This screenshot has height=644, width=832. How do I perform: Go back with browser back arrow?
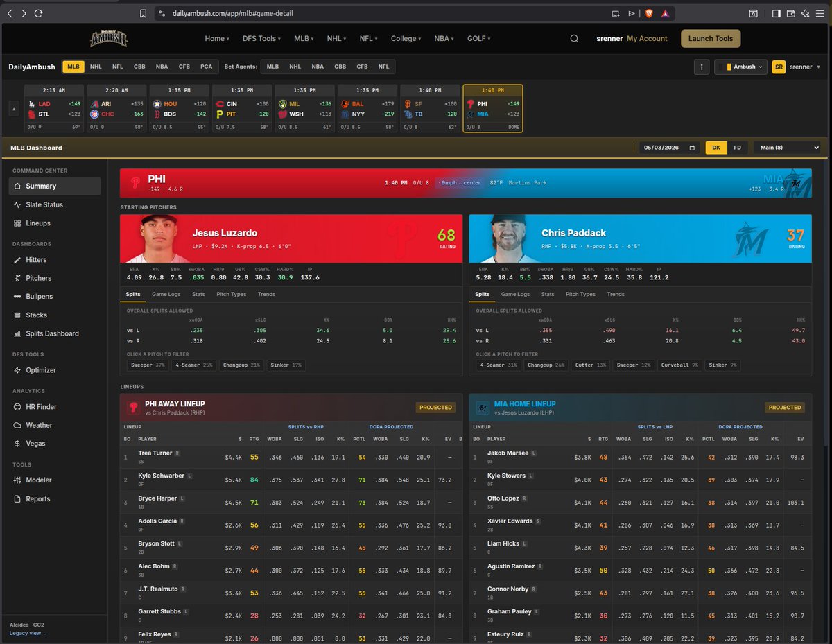click(10, 13)
